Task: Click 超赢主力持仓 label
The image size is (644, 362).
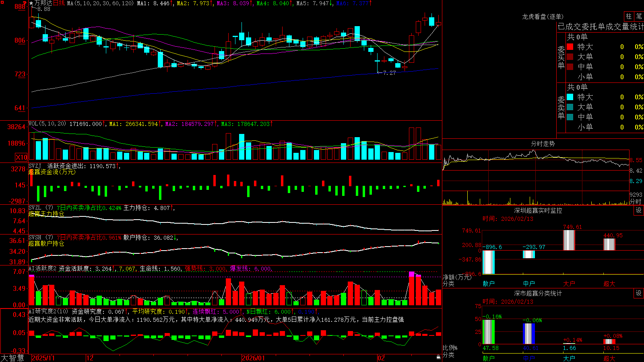Action: (46, 214)
